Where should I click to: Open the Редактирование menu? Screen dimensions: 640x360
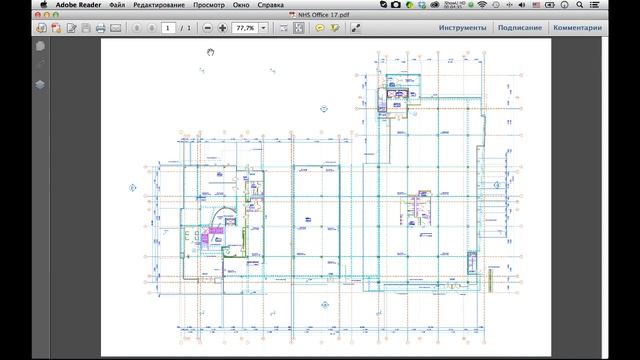coord(159,5)
